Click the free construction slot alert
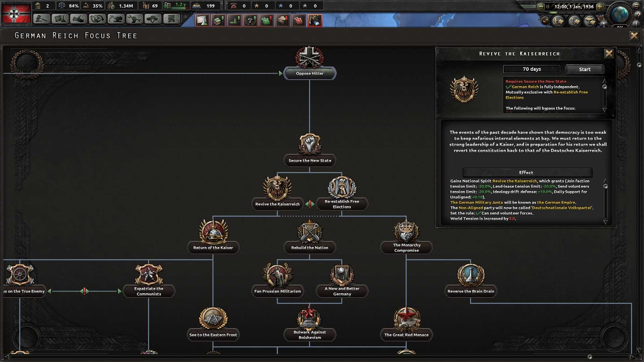 tap(218, 20)
